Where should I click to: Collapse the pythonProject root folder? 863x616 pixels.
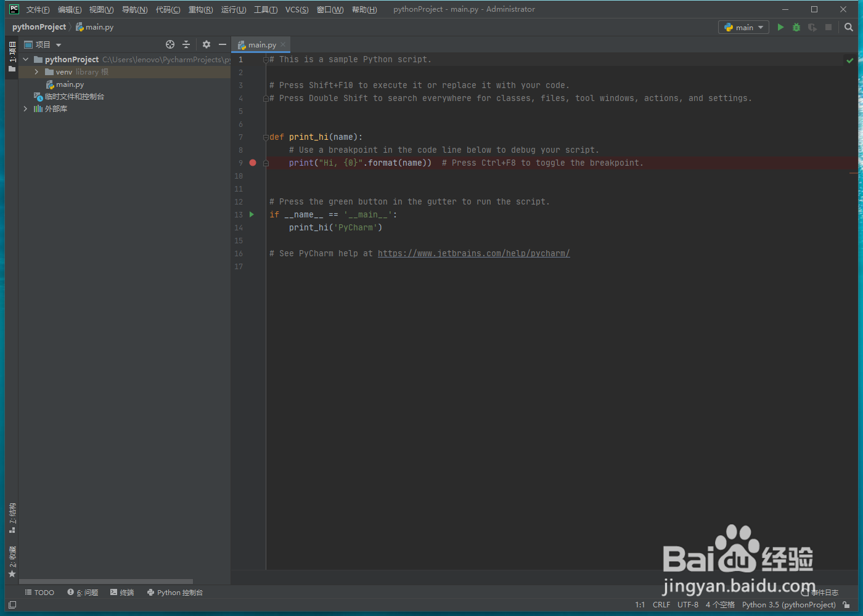coord(25,59)
